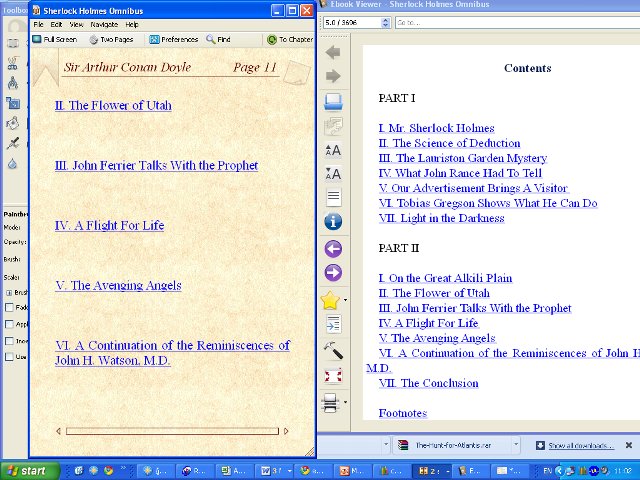Open viewer preferences with the hammer icon
640x480 pixels.
333,350
